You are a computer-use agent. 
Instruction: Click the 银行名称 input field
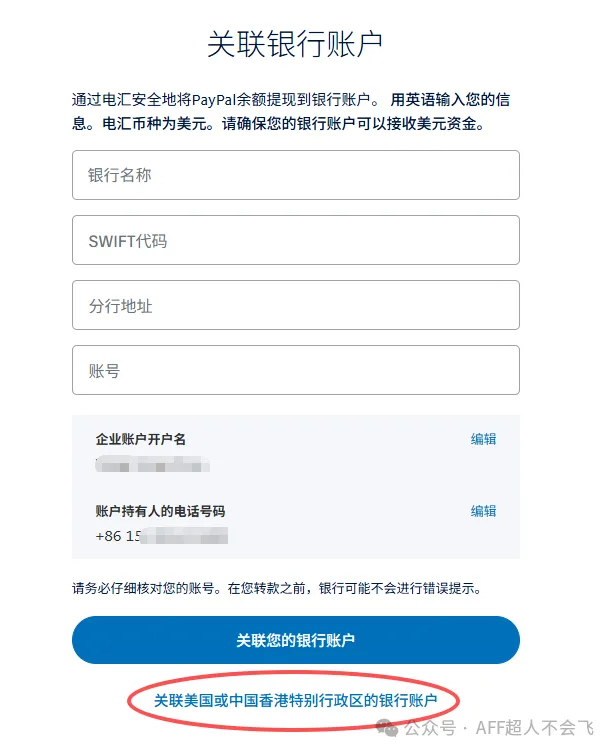295,175
